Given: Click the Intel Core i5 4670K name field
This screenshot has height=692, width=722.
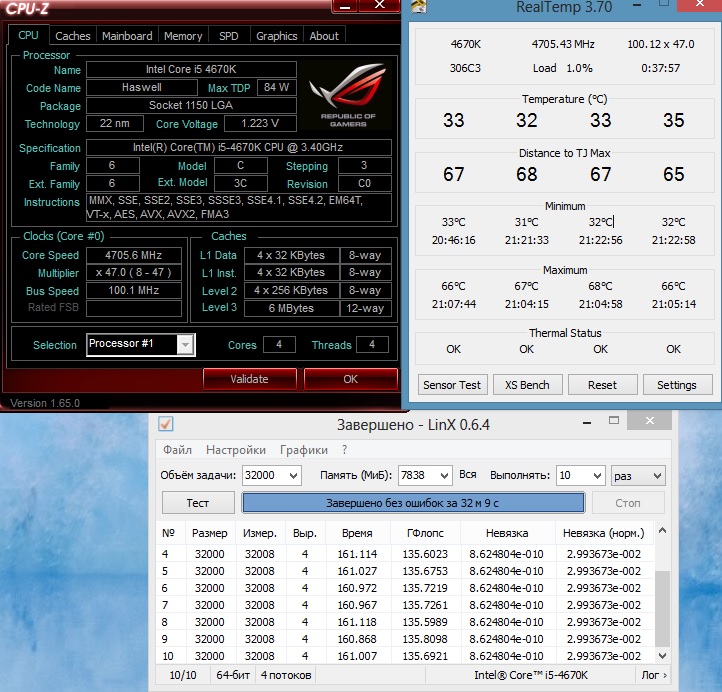Looking at the screenshot, I should 191,70.
